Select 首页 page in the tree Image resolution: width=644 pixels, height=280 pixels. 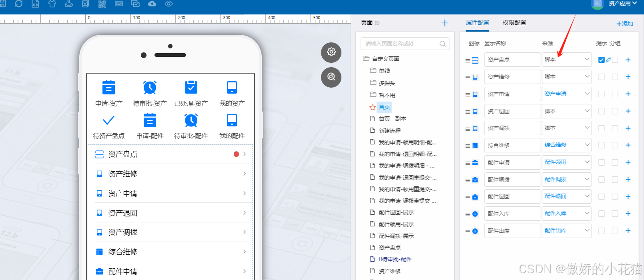coord(384,107)
